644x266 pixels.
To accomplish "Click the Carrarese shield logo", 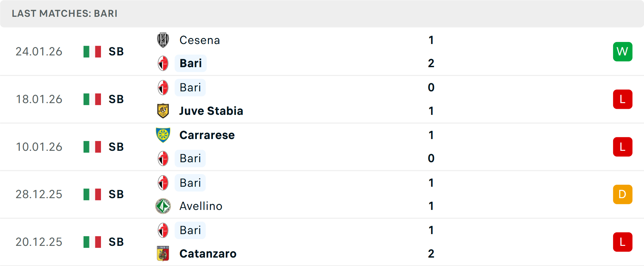I will click(163, 135).
